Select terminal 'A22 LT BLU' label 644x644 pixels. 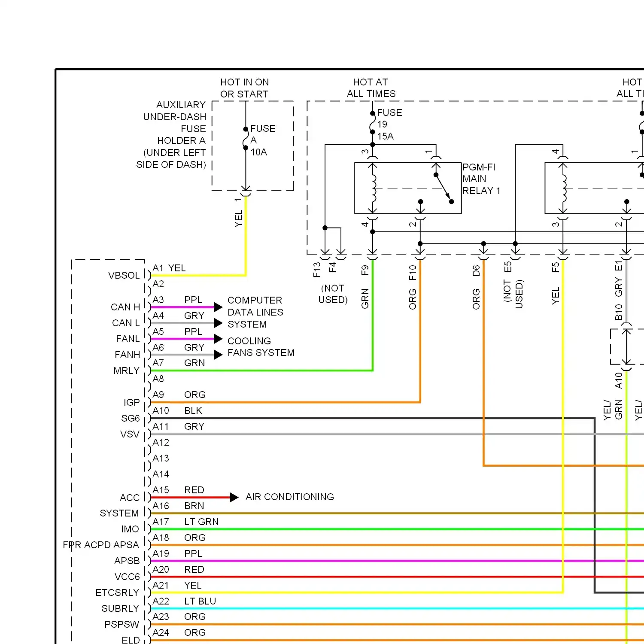coord(185,601)
